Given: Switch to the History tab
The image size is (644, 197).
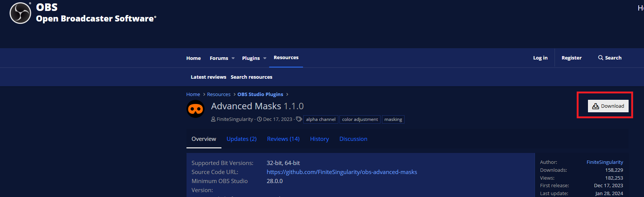Looking at the screenshot, I should [319, 139].
